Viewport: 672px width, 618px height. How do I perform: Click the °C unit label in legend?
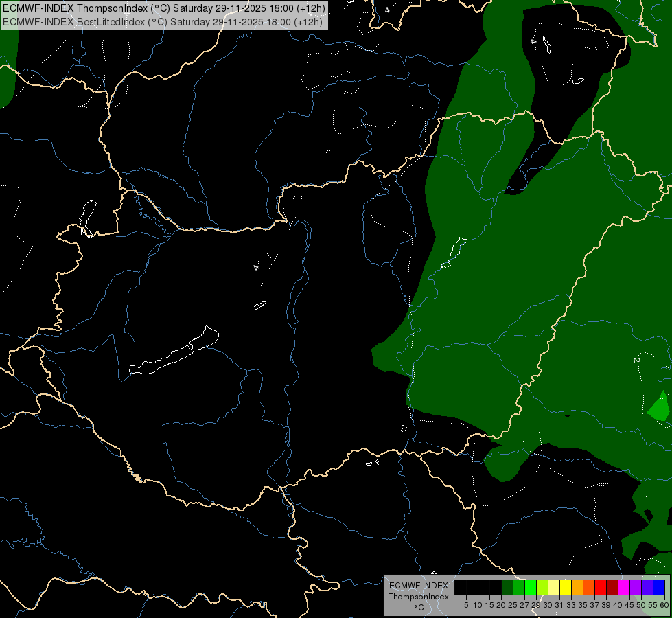(419, 607)
